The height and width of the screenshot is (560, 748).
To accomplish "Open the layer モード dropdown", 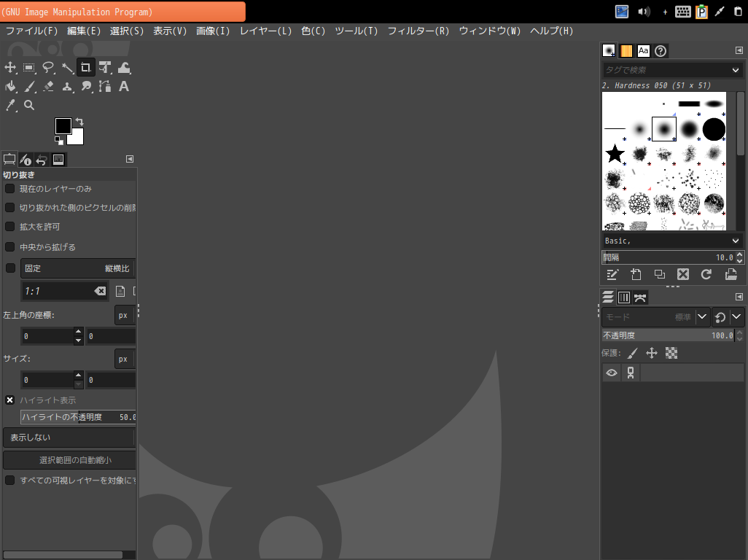I will (655, 316).
